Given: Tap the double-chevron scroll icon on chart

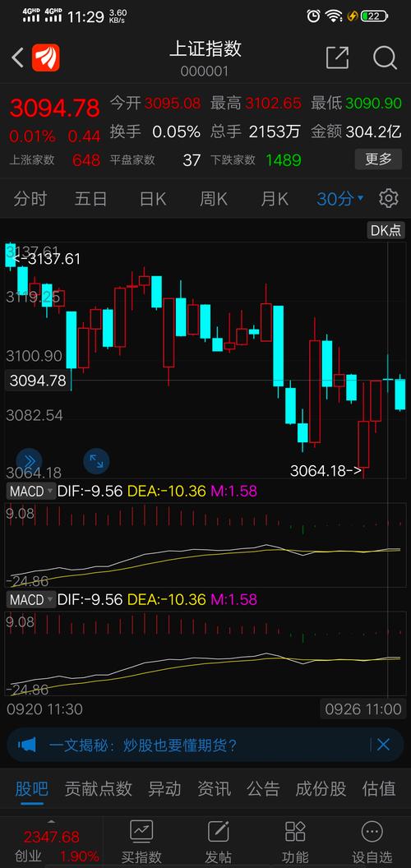Looking at the screenshot, I should coord(29,460).
